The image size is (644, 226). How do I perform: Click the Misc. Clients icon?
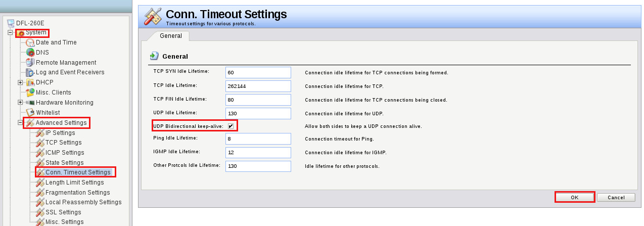click(30, 93)
